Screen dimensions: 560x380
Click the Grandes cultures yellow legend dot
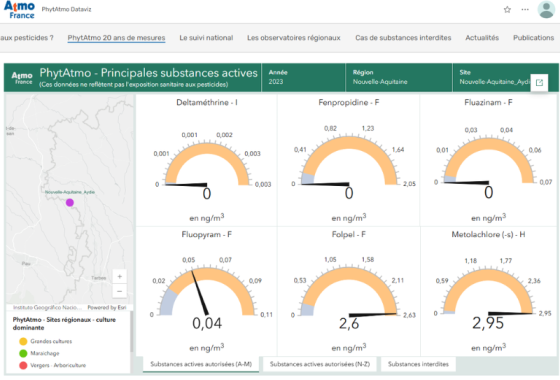tap(23, 341)
